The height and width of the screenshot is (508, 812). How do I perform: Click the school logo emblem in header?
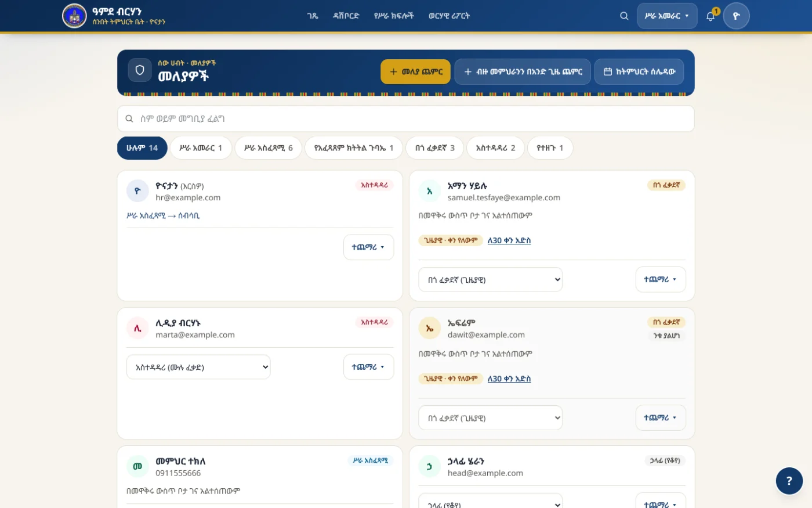click(x=74, y=16)
